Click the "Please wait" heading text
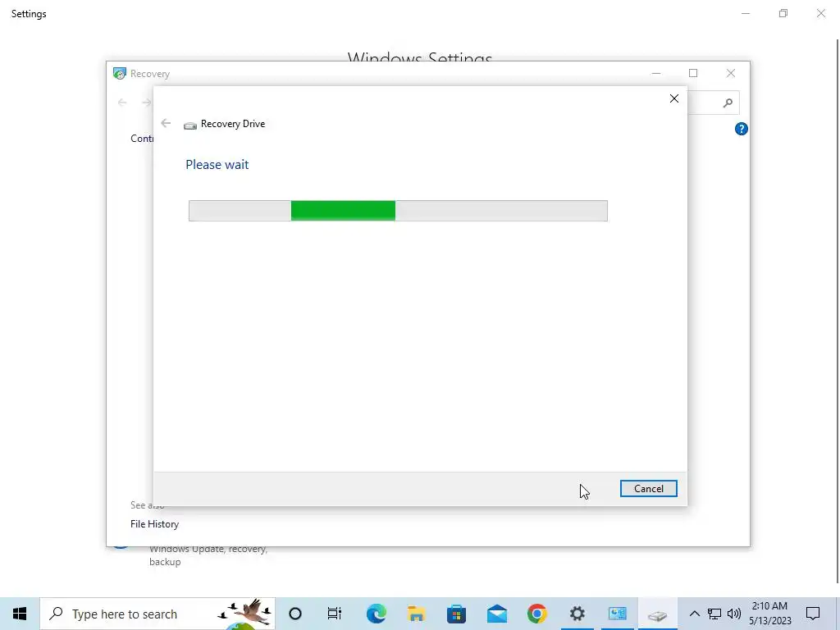The height and width of the screenshot is (630, 840). tap(217, 164)
